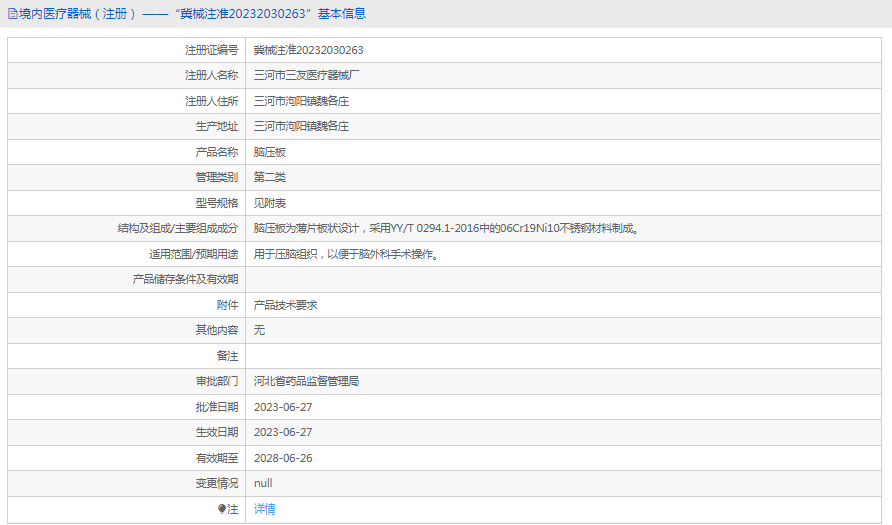Click the 注册人住所 field label
This screenshot has width=892, height=525.
click(x=212, y=101)
